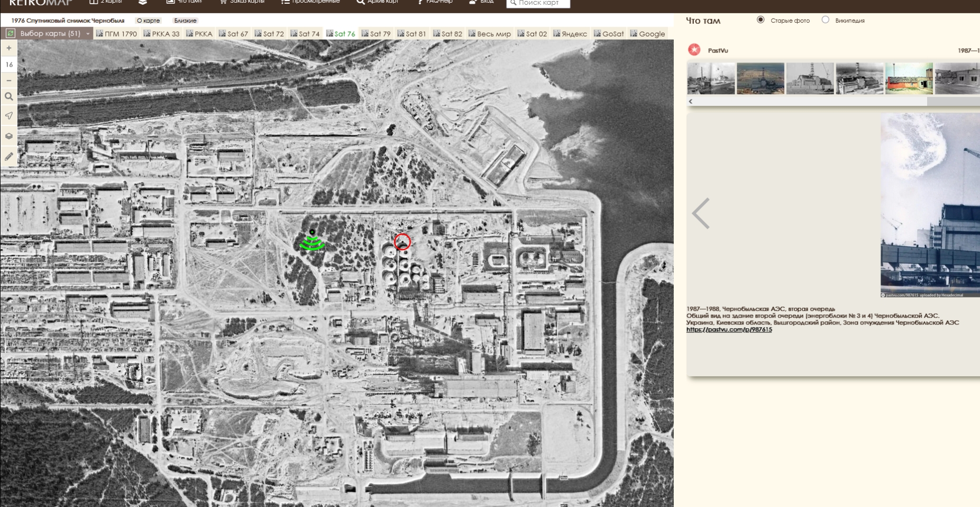The image size is (980, 507).
Task: Click the zoom level 16 indicator
Action: click(x=9, y=65)
